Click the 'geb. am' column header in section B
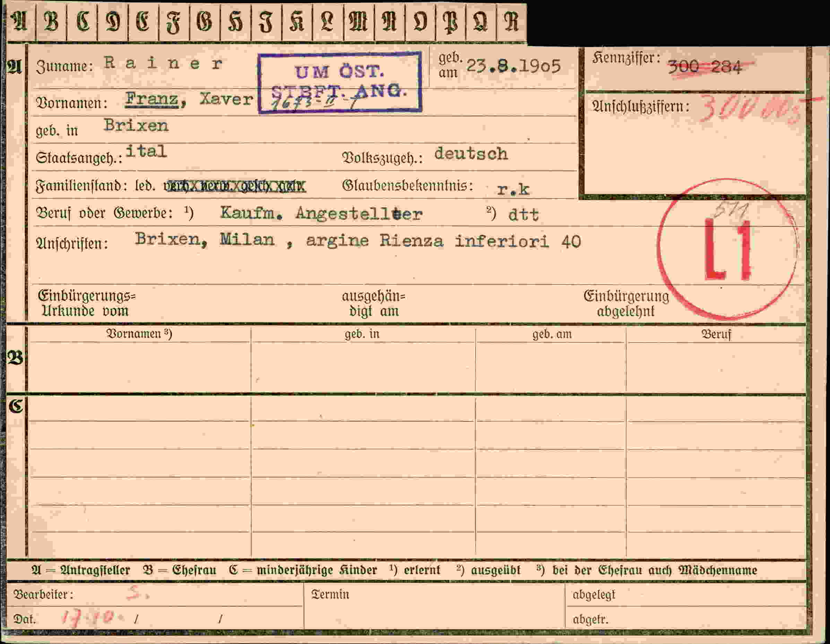The image size is (830, 644). click(x=552, y=334)
